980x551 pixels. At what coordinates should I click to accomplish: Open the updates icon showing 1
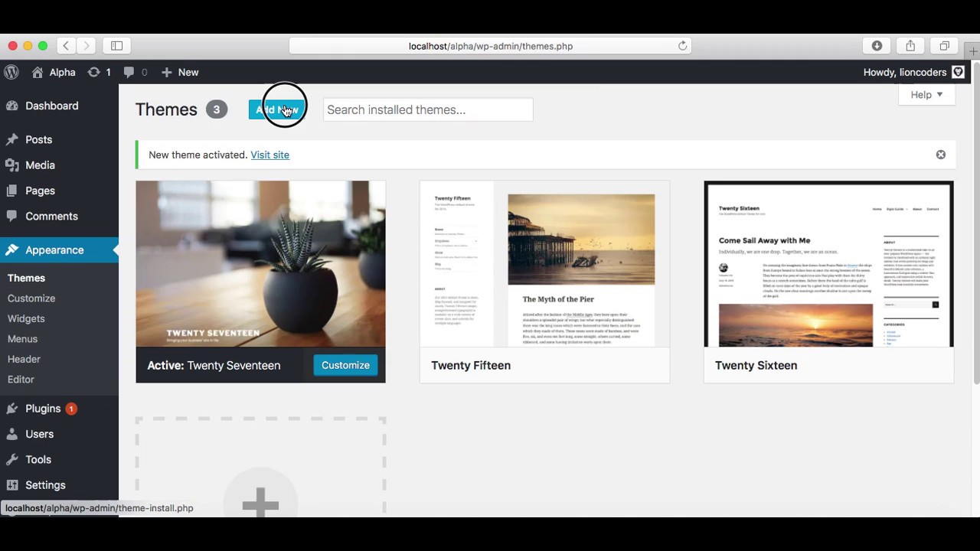click(93, 72)
